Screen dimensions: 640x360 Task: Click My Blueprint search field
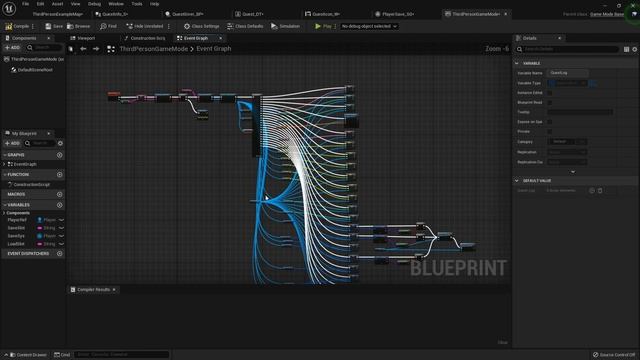tap(40, 143)
